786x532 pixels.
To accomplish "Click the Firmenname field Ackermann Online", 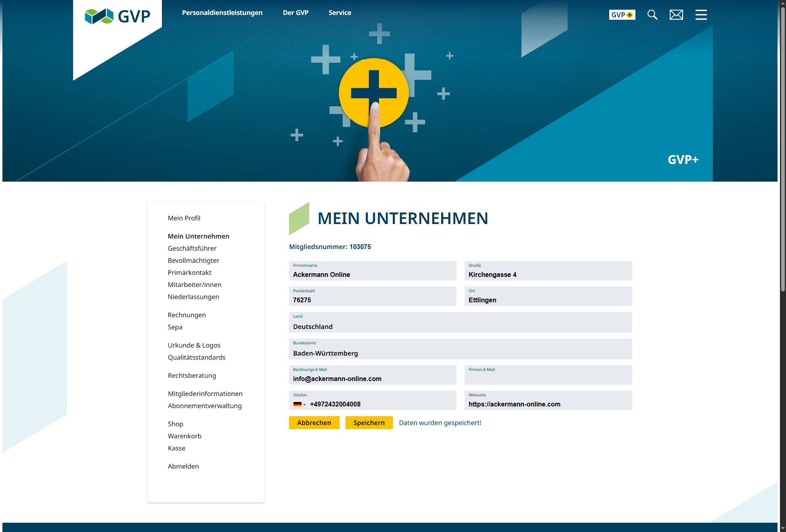I will click(x=372, y=274).
